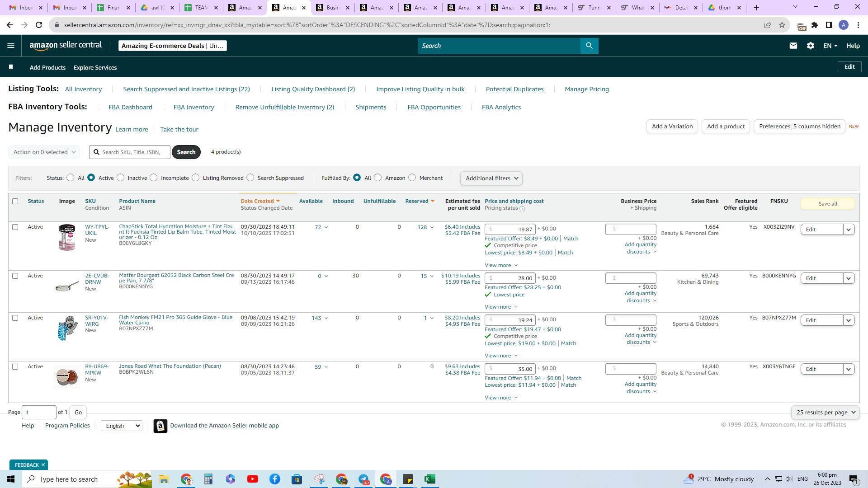Screen dimensions: 868x488
Task: Click the page Go button
Action: [78, 412]
